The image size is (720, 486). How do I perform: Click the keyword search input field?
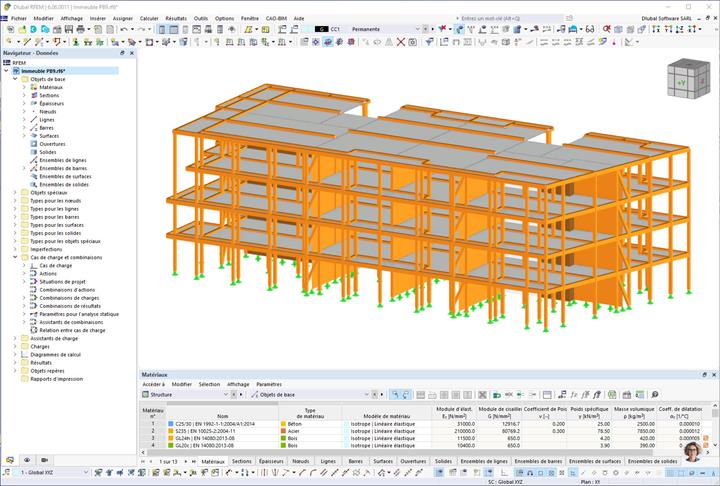pyautogui.click(x=508, y=18)
